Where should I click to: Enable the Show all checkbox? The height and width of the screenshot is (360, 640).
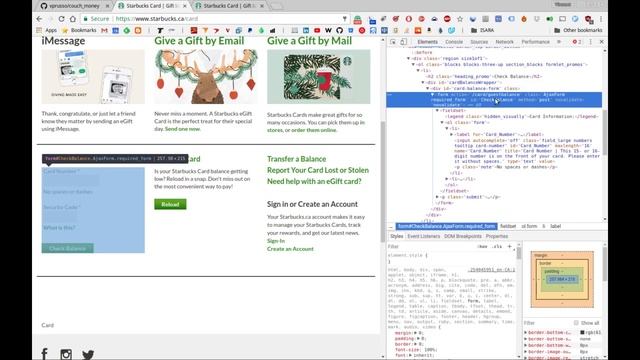pos(576,323)
